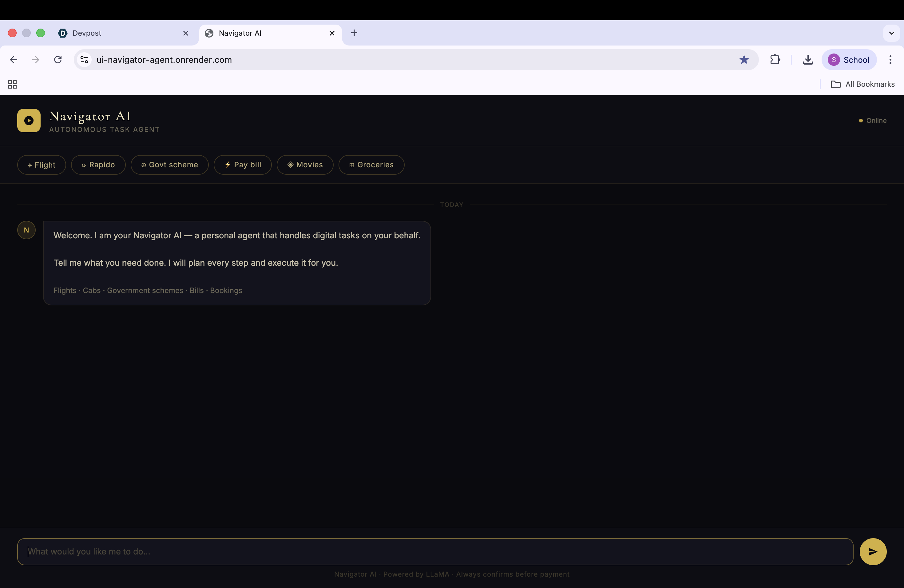Open the browser extensions puzzle icon

(775, 60)
